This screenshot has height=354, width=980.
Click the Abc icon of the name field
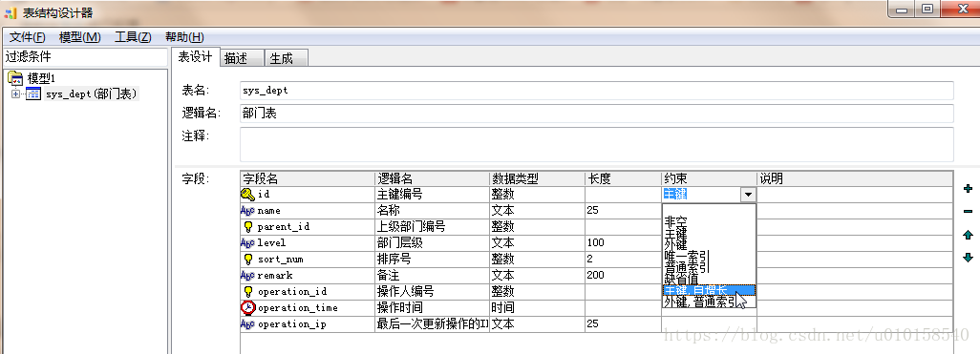(x=248, y=211)
